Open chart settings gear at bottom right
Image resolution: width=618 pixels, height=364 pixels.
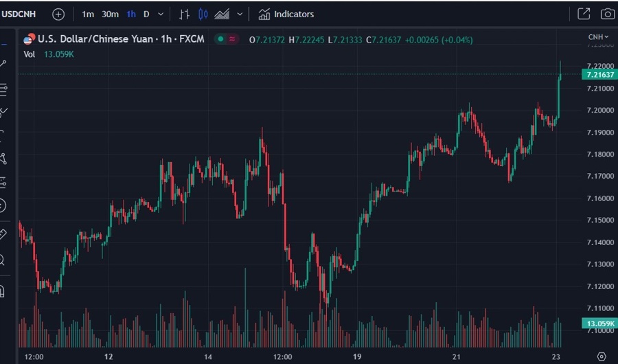click(x=602, y=356)
